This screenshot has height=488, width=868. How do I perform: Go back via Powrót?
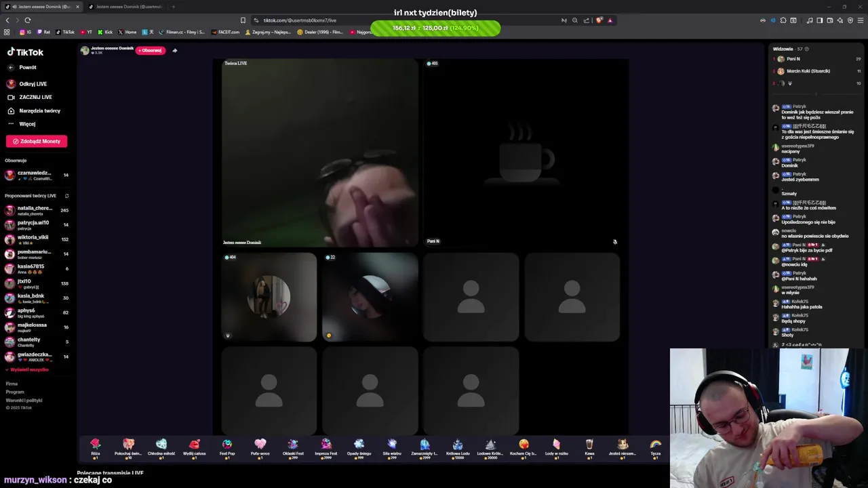28,67
